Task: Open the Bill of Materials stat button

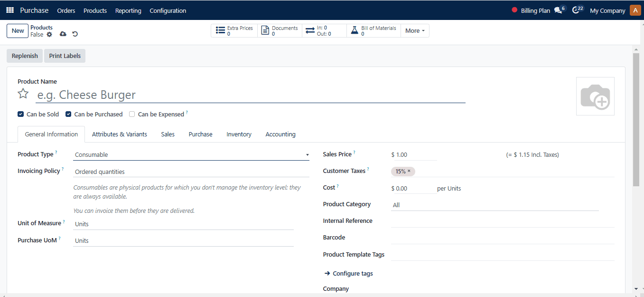Action: tap(373, 31)
